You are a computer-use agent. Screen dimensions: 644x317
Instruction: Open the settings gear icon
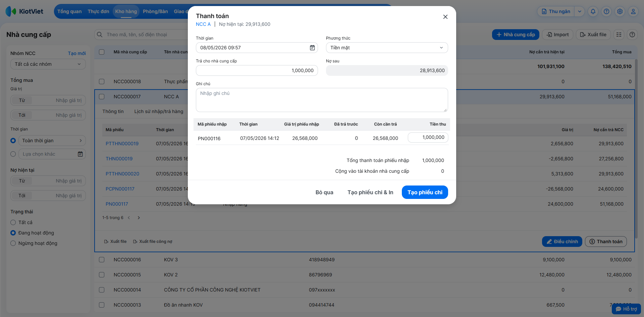[x=620, y=11]
